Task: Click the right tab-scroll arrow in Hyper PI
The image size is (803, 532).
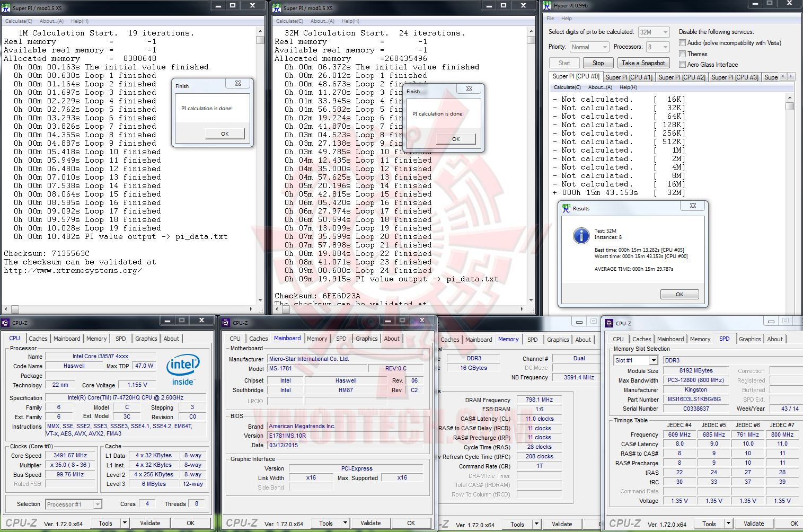Action: (791, 76)
